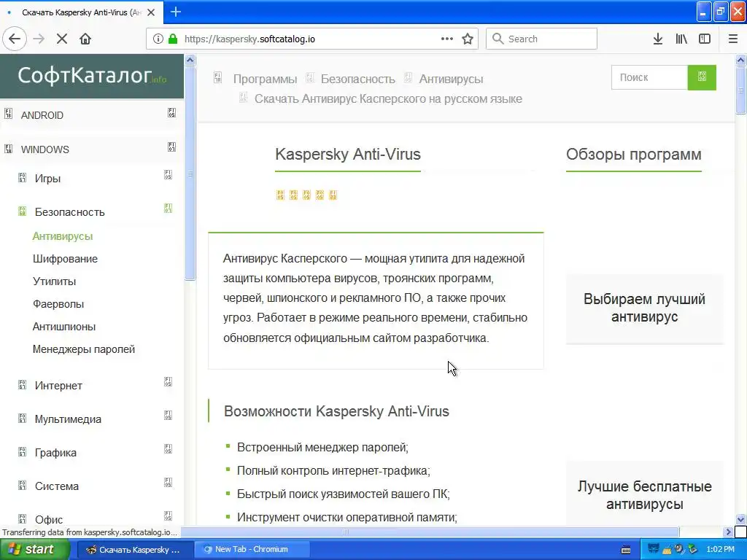Open the Library bookshelf icon
The width and height of the screenshot is (747, 560).
(681, 39)
